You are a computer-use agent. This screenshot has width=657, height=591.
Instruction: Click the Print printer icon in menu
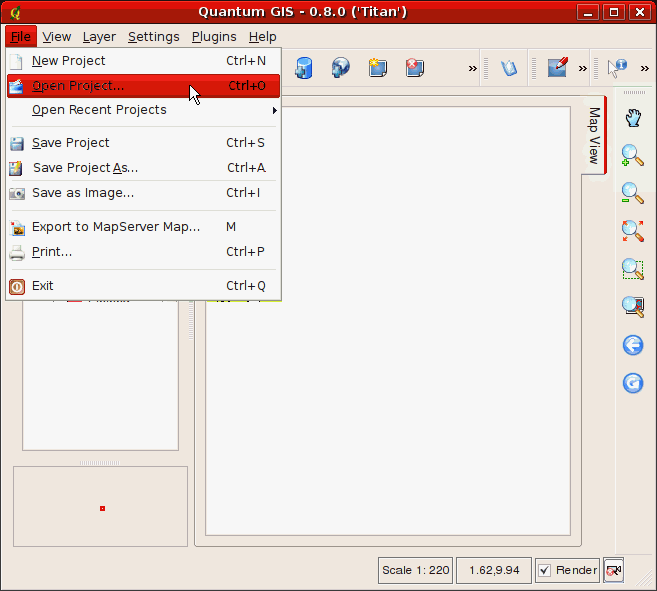17,253
